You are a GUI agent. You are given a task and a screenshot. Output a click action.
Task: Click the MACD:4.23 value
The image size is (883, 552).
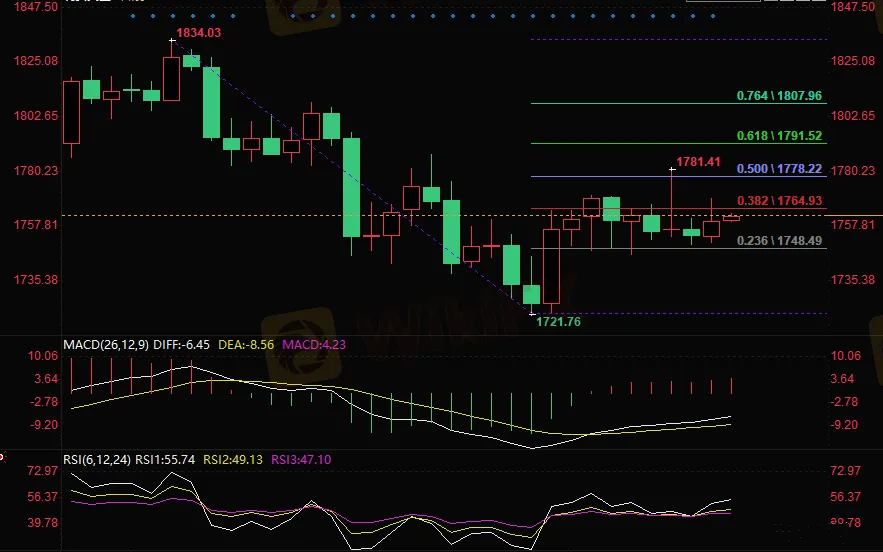click(314, 345)
